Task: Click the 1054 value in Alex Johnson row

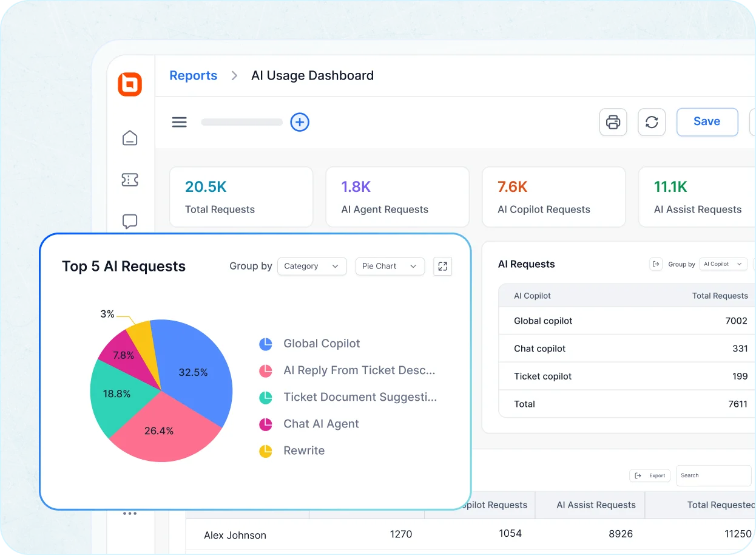Action: tap(510, 533)
